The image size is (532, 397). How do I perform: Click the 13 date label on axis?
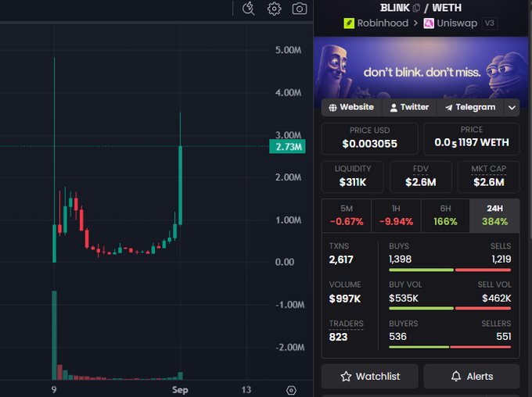pos(246,390)
